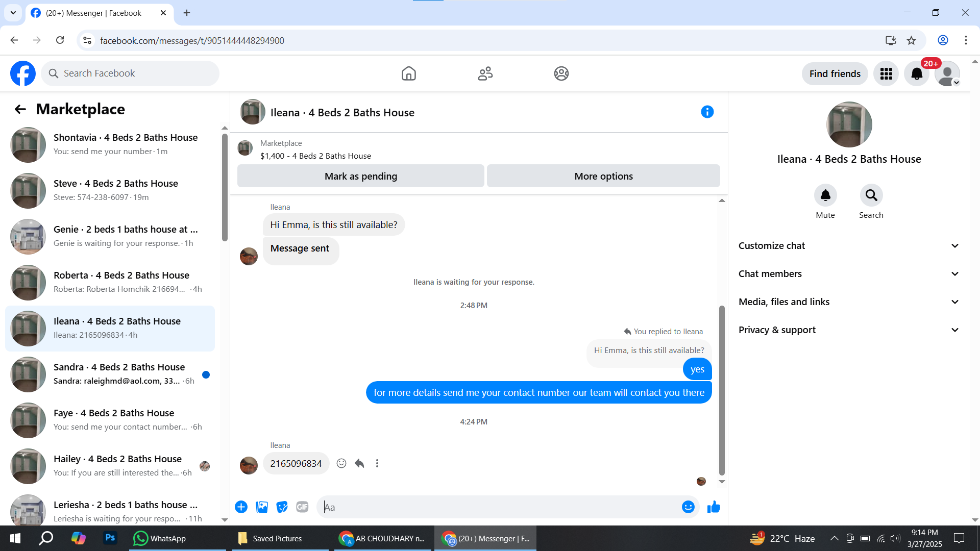Click "Hi Emma, is this still available?" from Ileana
The width and height of the screenshot is (980, 551).
[x=334, y=224]
